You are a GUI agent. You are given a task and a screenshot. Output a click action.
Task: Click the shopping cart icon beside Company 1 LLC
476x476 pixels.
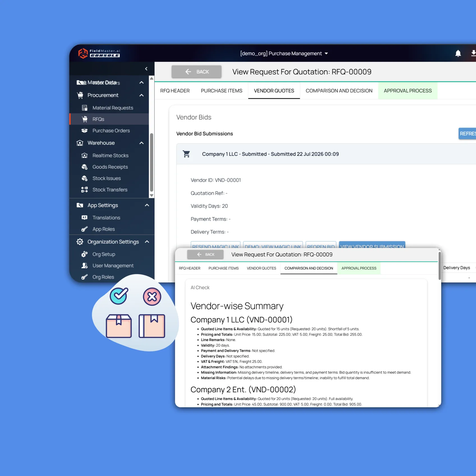tap(186, 154)
